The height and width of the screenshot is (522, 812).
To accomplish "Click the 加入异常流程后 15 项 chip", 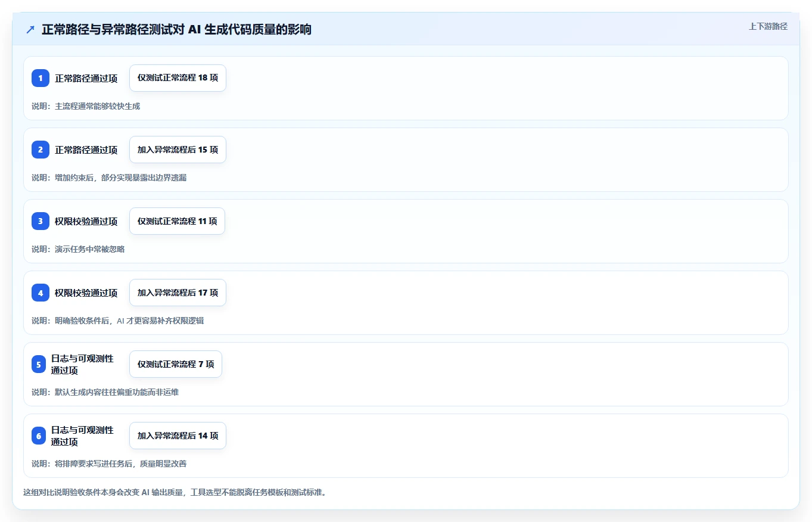I will point(178,150).
